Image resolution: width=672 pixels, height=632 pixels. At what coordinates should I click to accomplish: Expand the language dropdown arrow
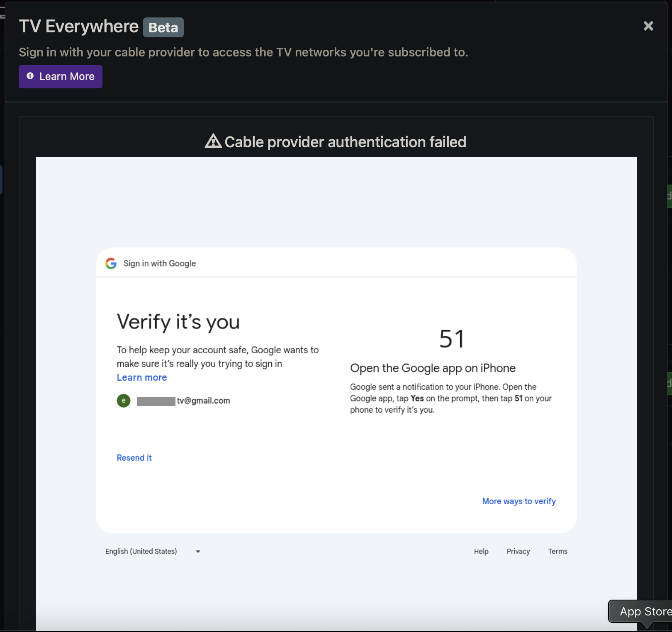[x=198, y=552]
